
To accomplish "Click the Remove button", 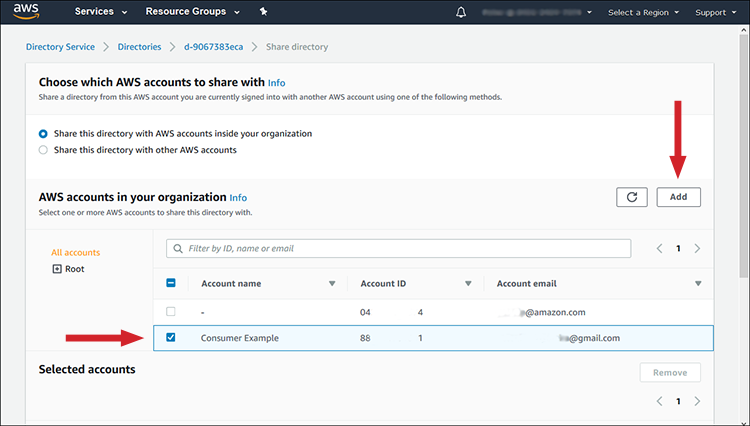I will (x=670, y=372).
